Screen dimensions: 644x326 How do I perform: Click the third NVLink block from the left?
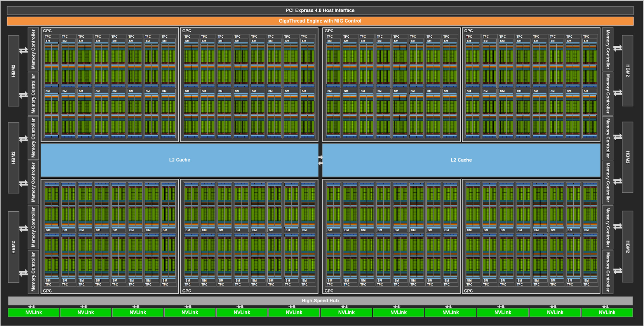coord(138,312)
